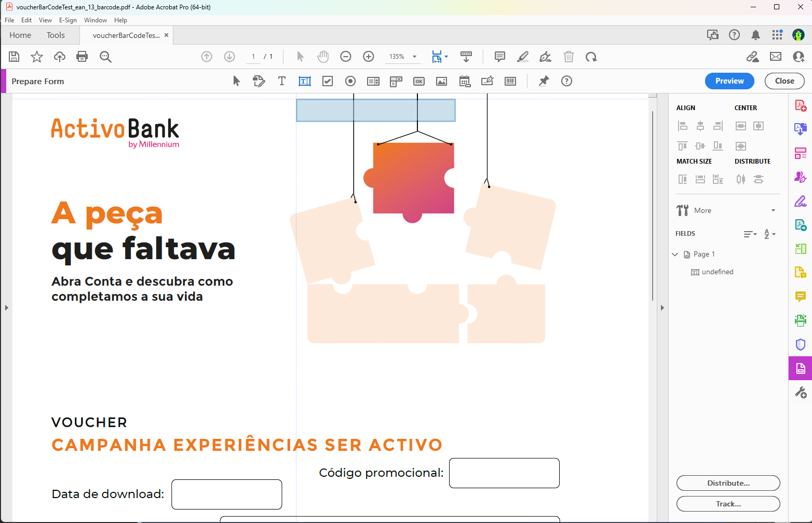Collapse the Page 1 tree node
This screenshot has height=523, width=812.
tap(675, 254)
